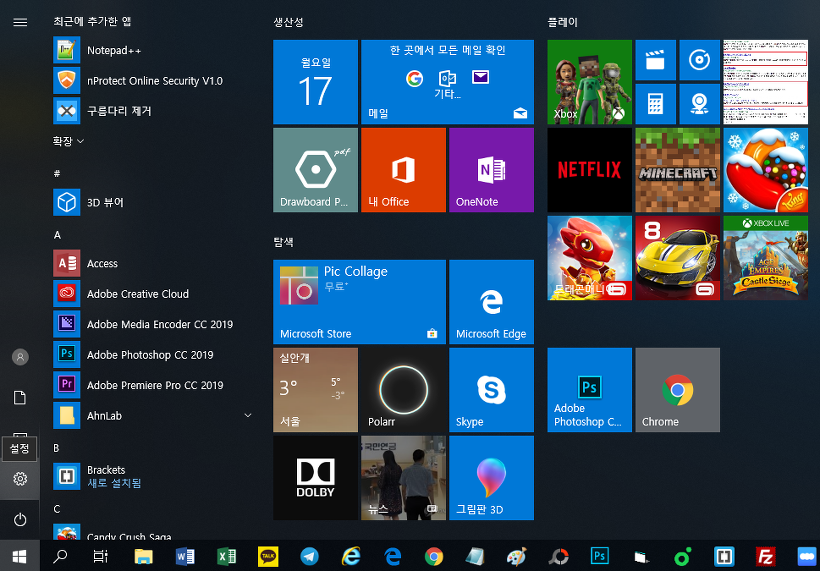
Task: Open the calendar tile showing 월요일 17
Action: (x=315, y=82)
